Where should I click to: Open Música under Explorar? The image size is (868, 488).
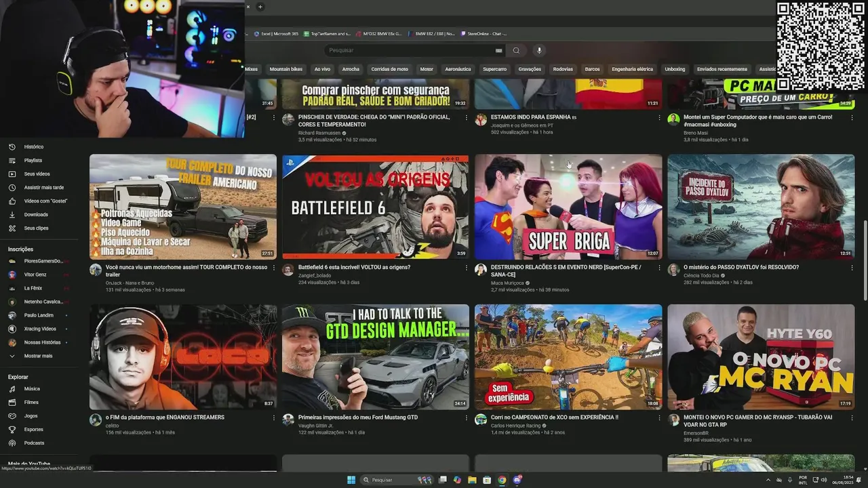32,388
